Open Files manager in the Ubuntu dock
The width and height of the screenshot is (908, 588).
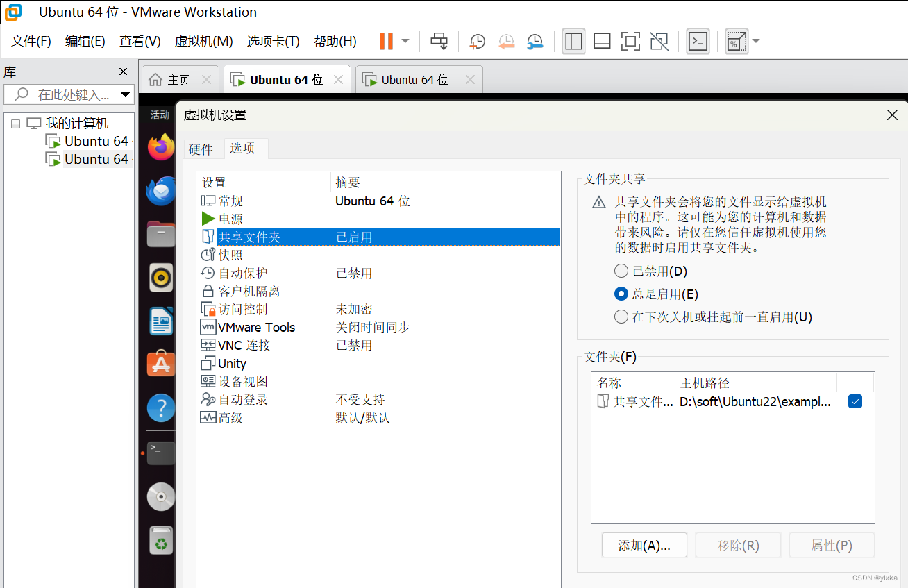pos(161,234)
